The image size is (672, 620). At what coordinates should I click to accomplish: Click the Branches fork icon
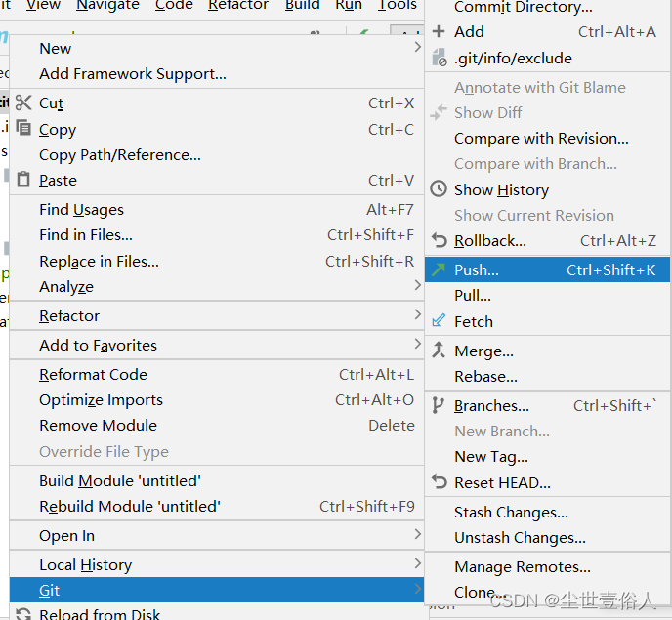pyautogui.click(x=438, y=405)
